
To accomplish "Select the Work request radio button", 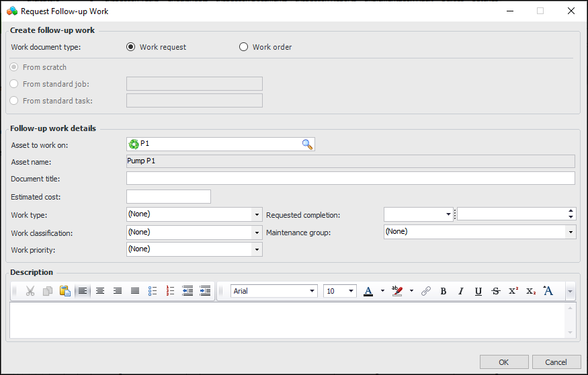I will pos(131,47).
